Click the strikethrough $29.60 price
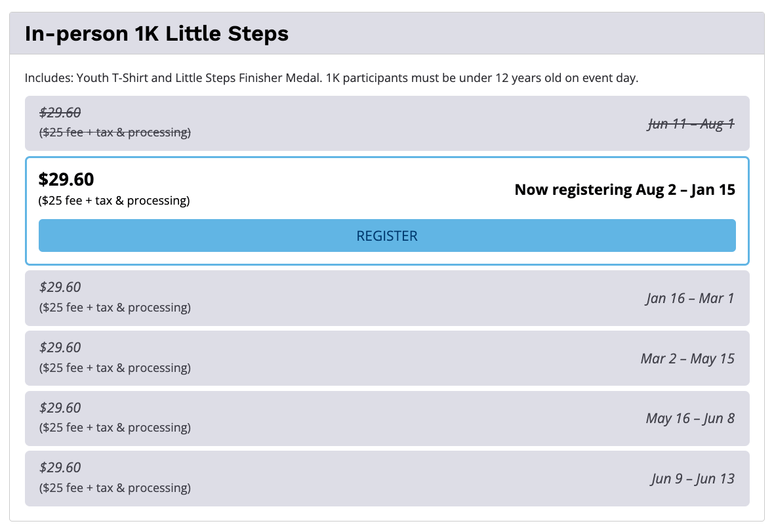774x532 pixels. [60, 113]
